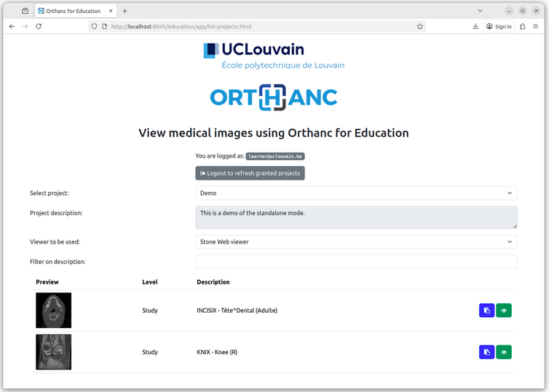
Task: Click the blue copy button for KNIX study
Action: [x=486, y=352]
